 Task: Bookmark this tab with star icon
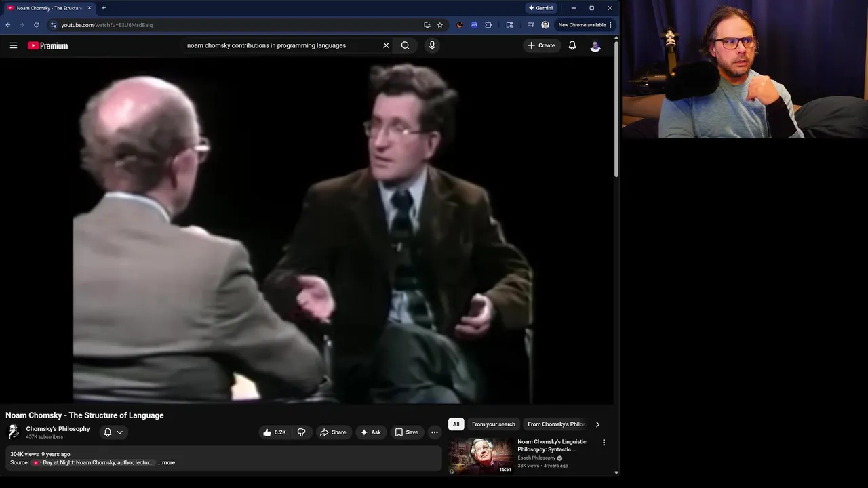439,25
